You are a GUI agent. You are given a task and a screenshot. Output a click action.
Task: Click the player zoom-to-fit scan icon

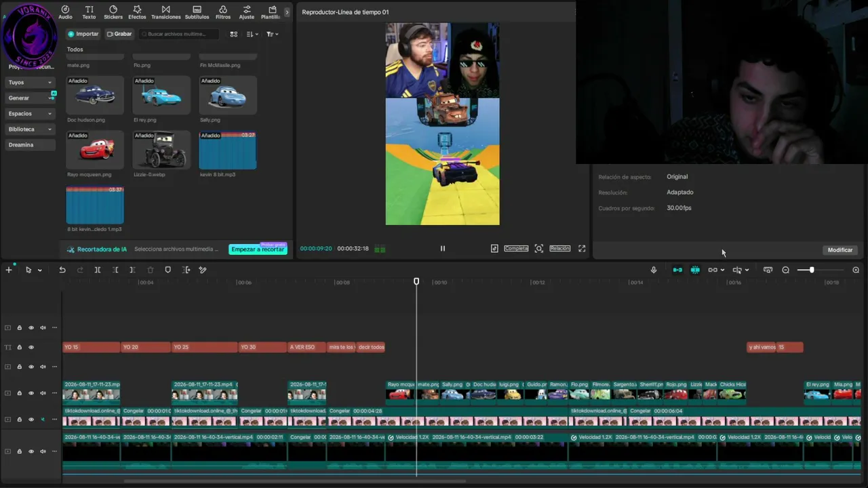(539, 249)
